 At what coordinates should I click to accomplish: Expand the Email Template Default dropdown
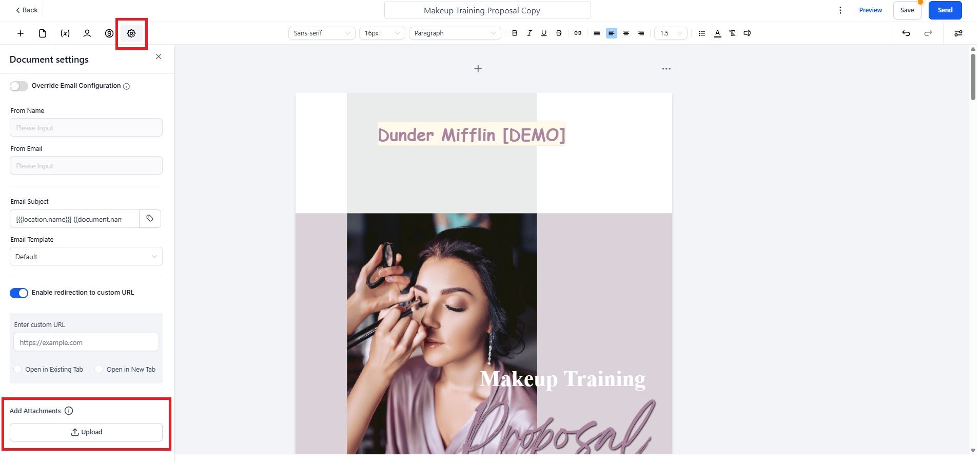tap(86, 257)
